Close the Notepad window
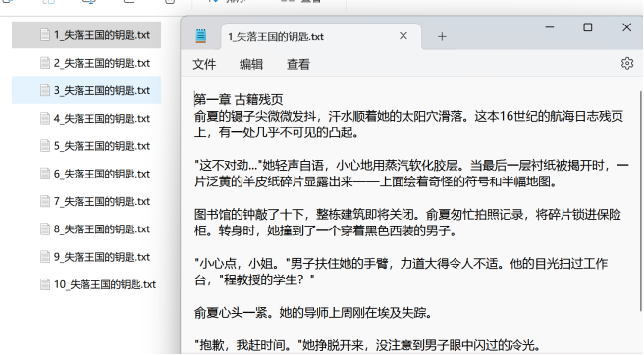The width and height of the screenshot is (644, 355). [626, 27]
